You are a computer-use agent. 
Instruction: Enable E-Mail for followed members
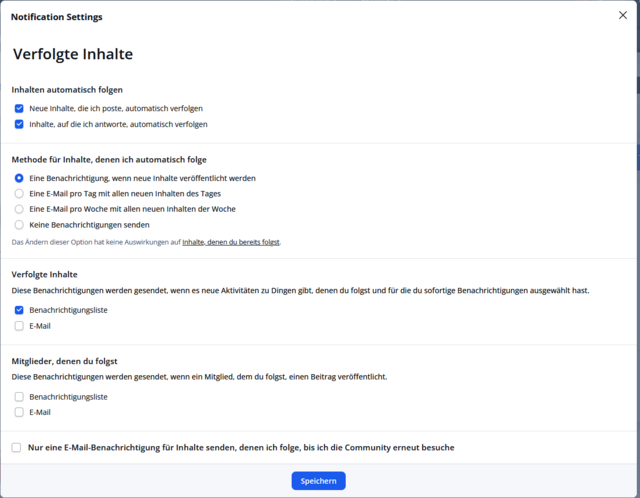click(x=19, y=412)
